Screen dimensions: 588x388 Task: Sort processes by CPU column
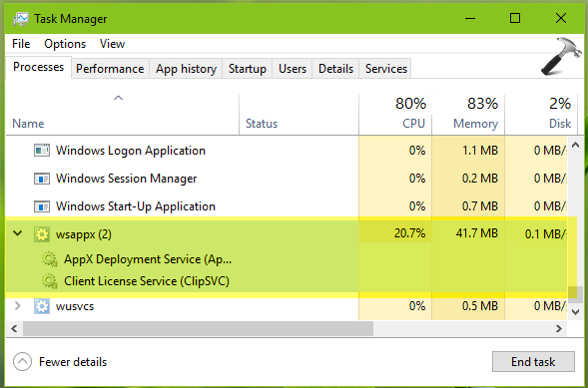pos(395,114)
